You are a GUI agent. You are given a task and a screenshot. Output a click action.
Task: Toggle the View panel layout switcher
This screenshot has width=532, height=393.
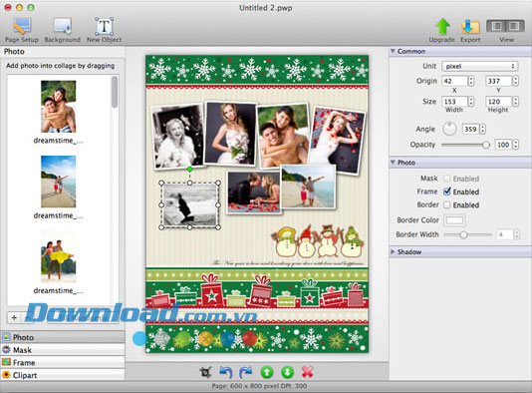[x=505, y=26]
